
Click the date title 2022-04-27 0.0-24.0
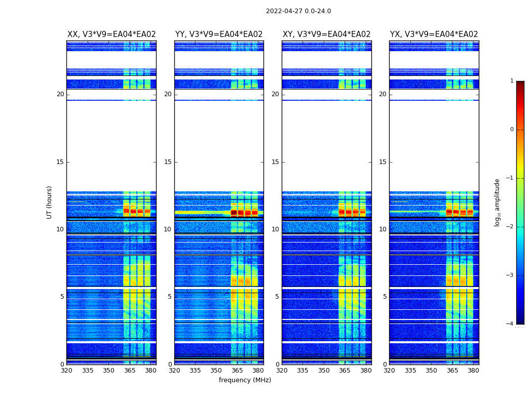click(298, 11)
